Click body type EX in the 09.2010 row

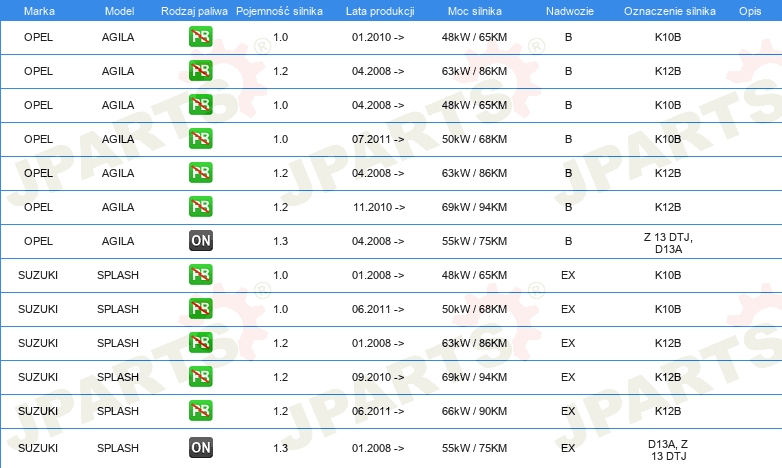coord(568,377)
